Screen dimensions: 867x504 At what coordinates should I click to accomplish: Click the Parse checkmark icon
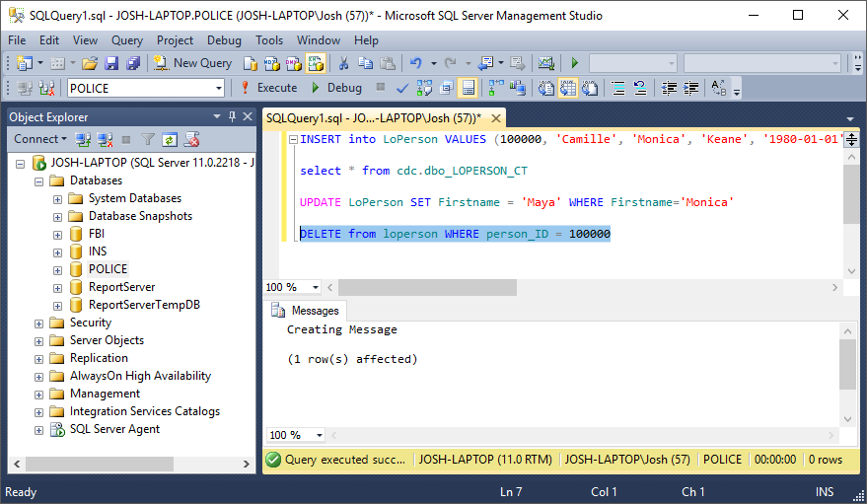402,88
